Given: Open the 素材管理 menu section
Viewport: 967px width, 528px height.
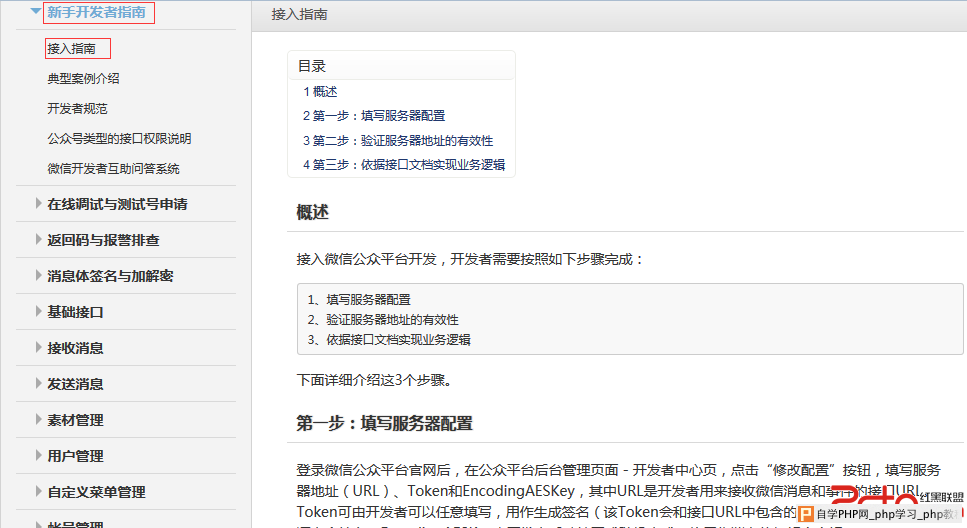Looking at the screenshot, I should coord(75,420).
